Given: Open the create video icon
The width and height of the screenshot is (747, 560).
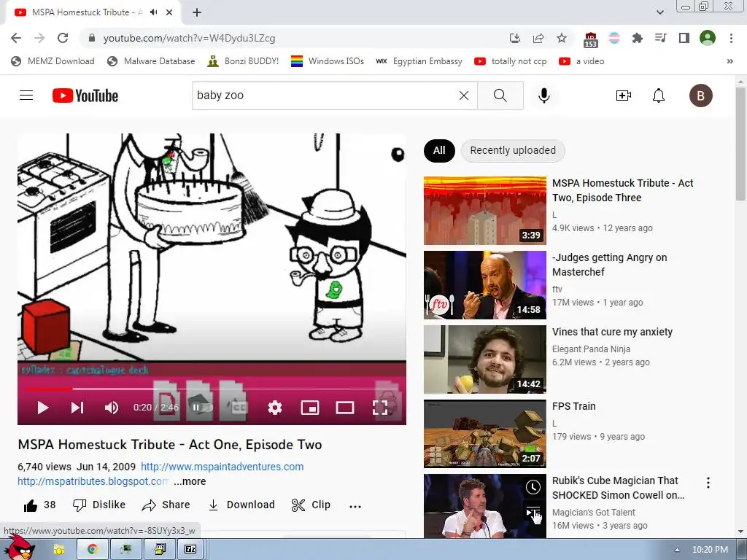Looking at the screenshot, I should click(624, 96).
